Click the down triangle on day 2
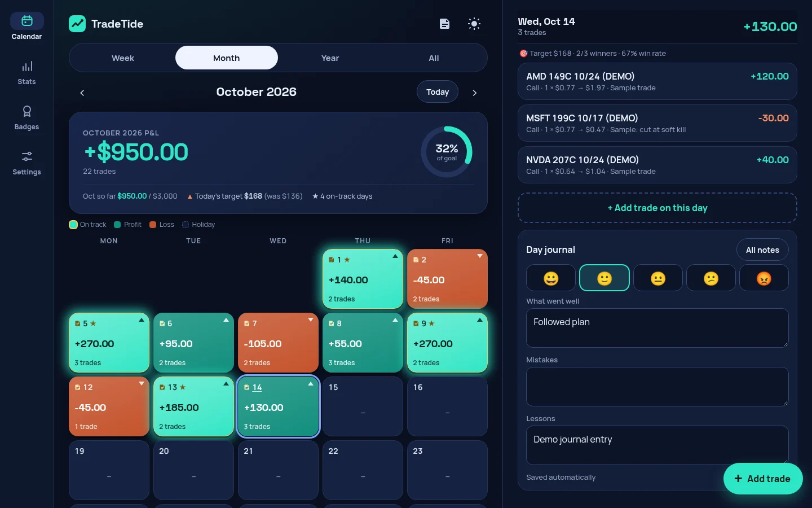 480,256
